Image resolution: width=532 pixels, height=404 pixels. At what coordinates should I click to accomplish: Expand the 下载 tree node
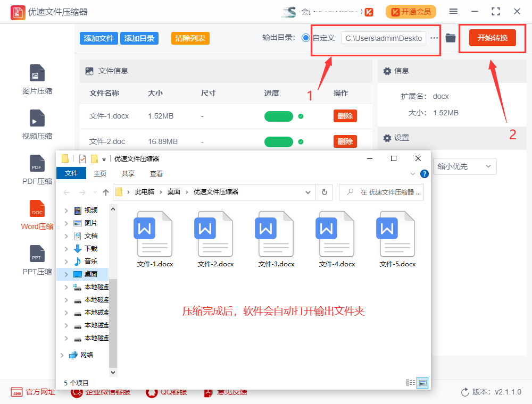click(x=66, y=249)
